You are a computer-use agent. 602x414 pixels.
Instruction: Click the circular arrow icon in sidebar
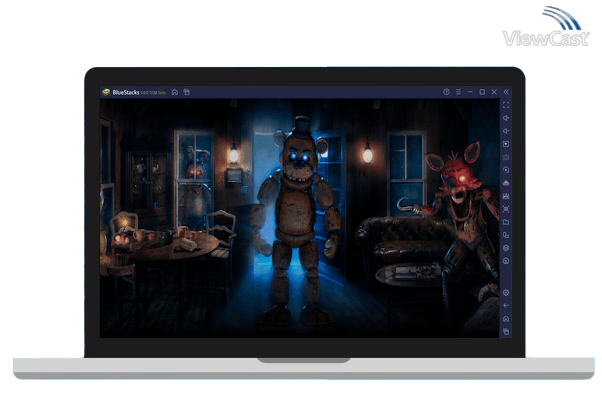(x=506, y=261)
